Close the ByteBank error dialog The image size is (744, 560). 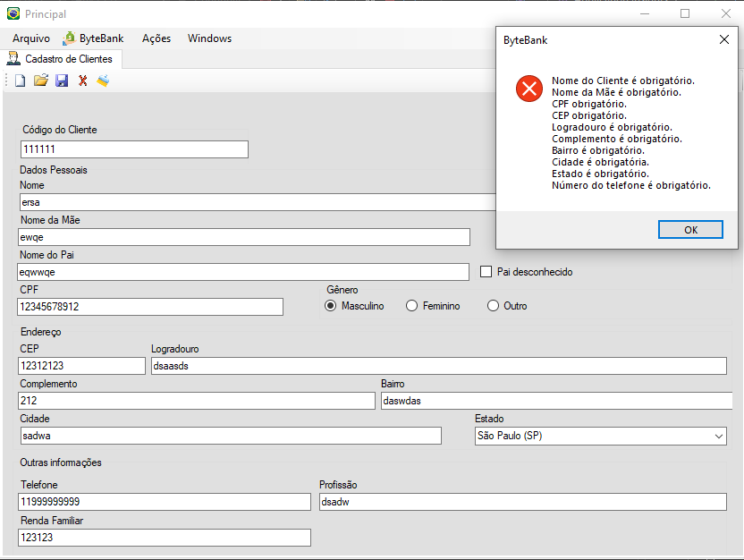click(x=724, y=40)
